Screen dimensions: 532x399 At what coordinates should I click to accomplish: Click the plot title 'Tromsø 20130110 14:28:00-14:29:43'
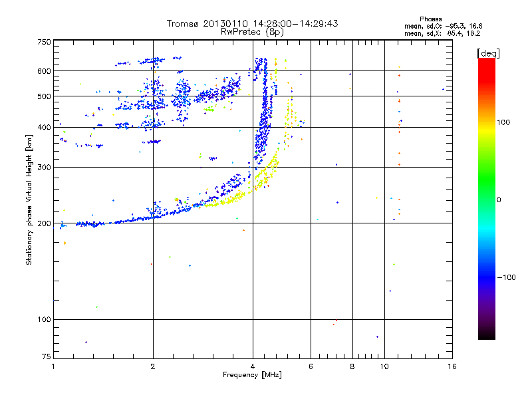tap(252, 23)
